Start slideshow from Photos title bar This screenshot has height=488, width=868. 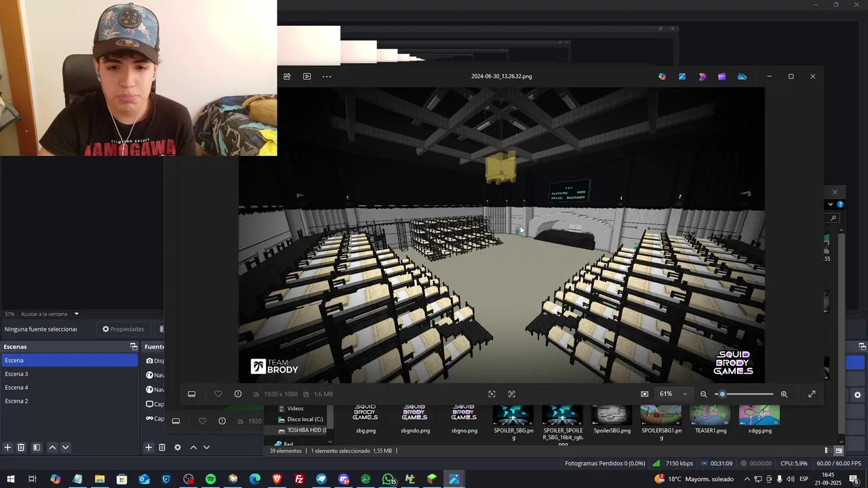pos(307,77)
